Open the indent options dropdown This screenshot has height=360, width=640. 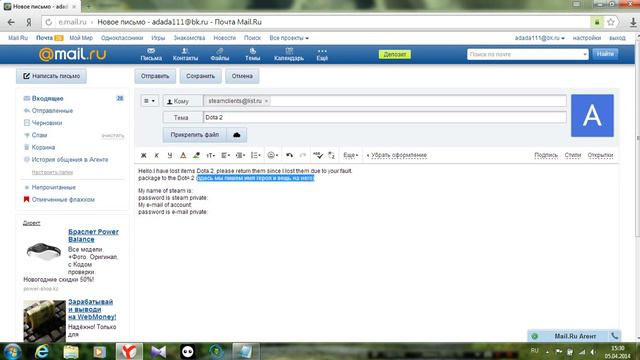(240, 155)
